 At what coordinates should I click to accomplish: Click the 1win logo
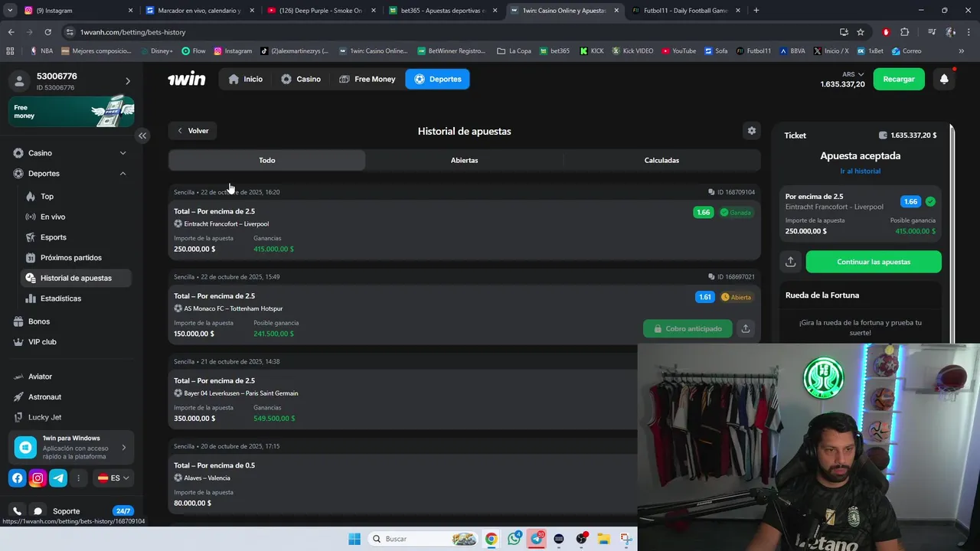pyautogui.click(x=187, y=79)
